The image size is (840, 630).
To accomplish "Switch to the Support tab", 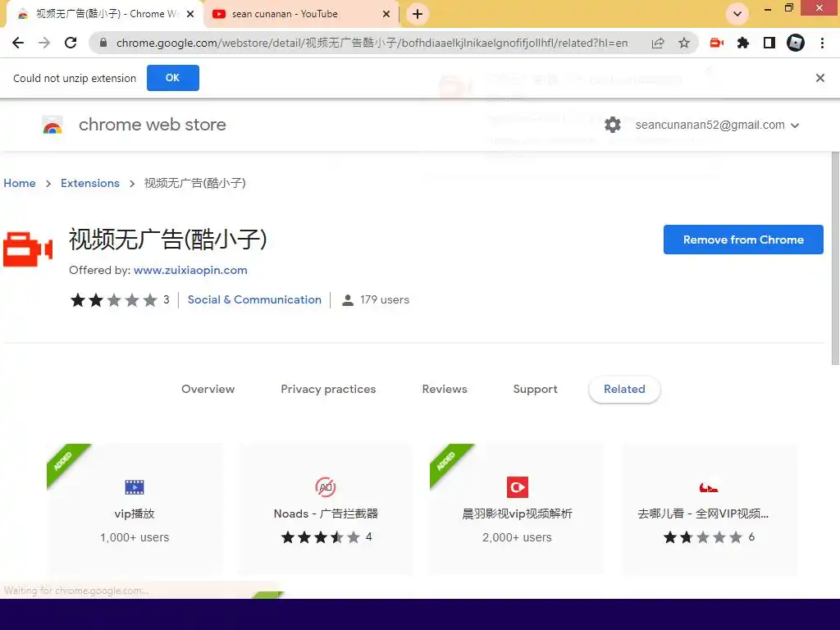I will click(535, 389).
